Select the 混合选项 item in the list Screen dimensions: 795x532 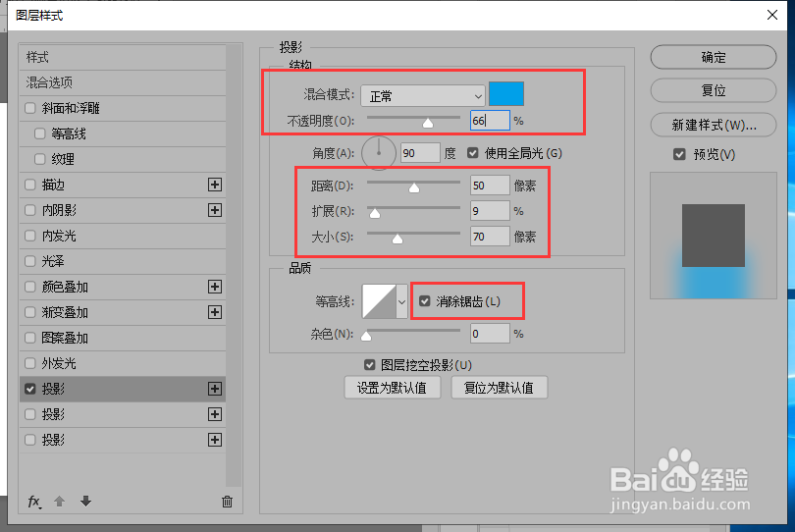[123, 82]
